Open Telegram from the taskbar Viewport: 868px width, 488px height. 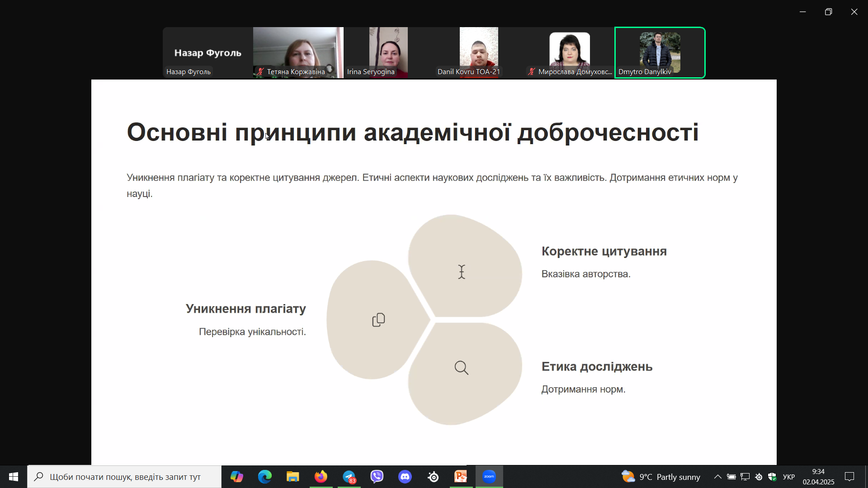point(349,477)
